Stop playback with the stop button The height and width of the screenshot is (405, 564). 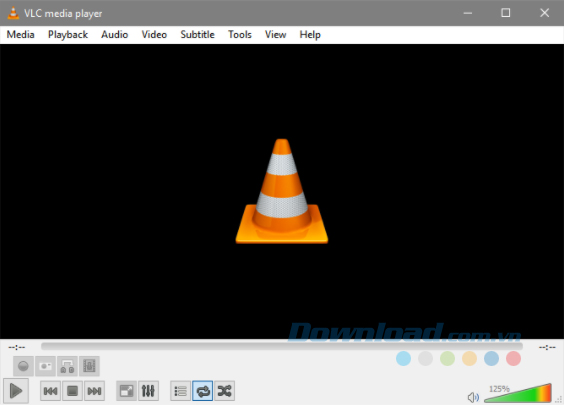pos(72,391)
